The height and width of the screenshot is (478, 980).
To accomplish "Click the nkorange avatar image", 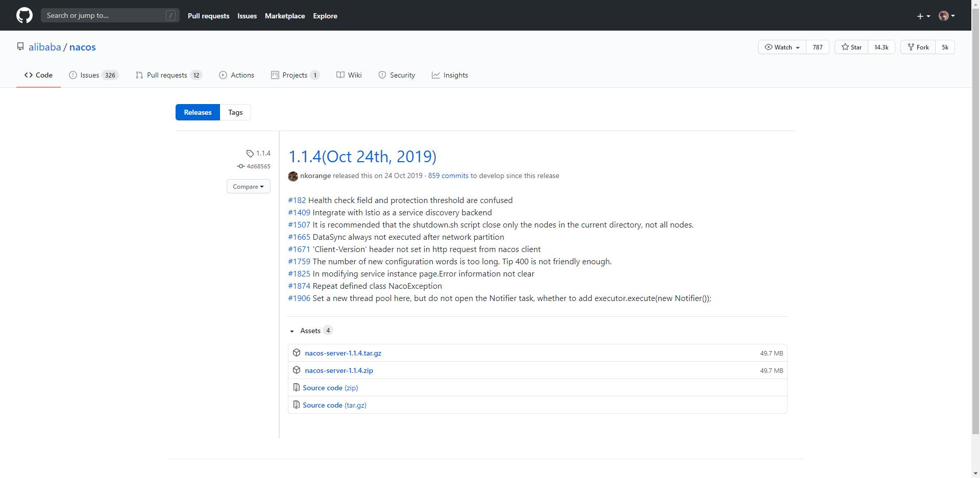I will [x=293, y=176].
